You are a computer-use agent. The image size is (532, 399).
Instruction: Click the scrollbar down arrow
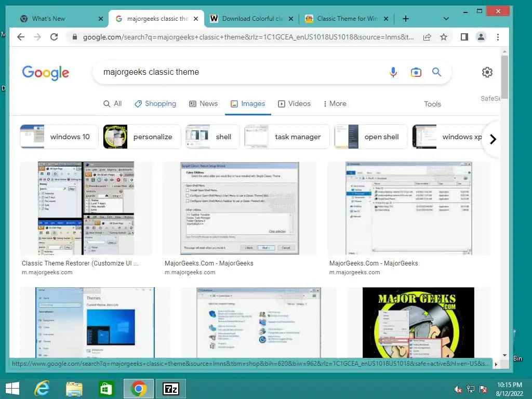tap(504, 355)
